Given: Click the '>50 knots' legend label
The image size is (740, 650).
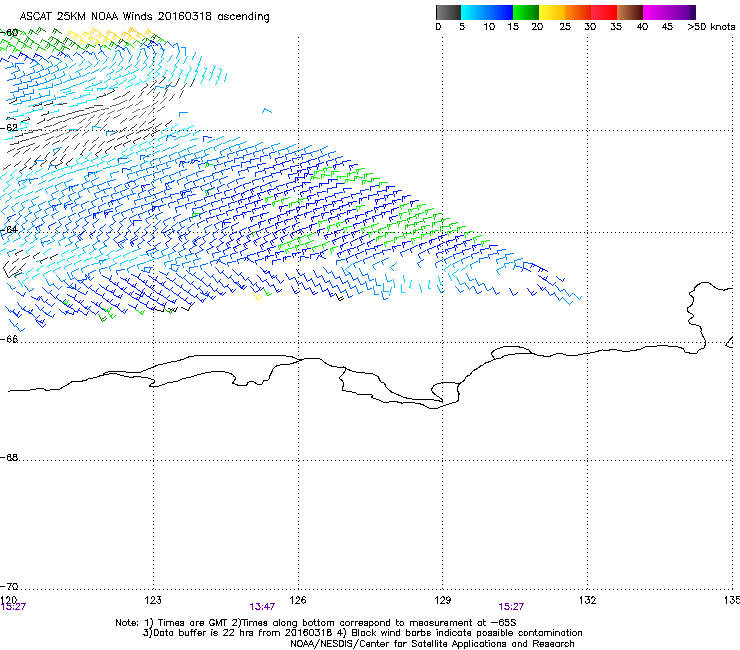Looking at the screenshot, I should tap(711, 27).
